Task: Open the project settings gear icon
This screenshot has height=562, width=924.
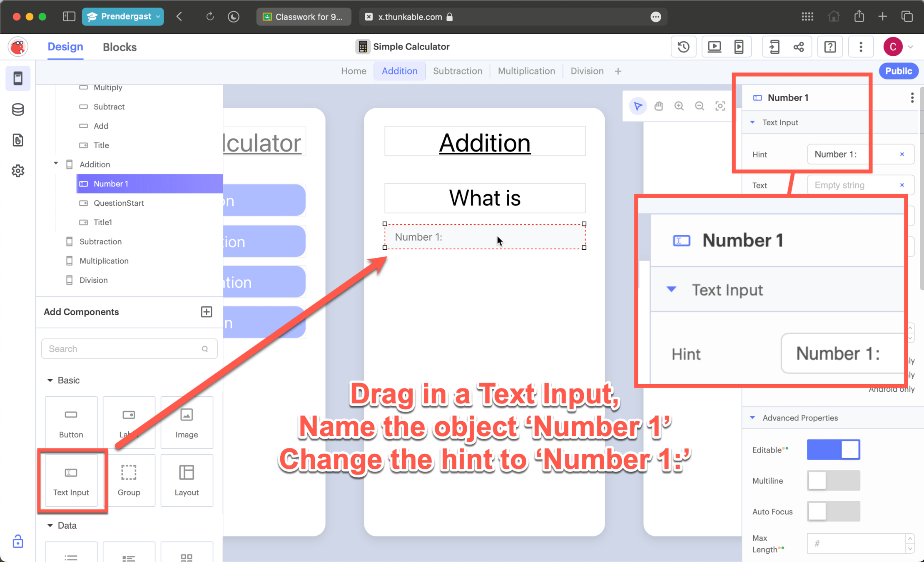Action: click(18, 171)
